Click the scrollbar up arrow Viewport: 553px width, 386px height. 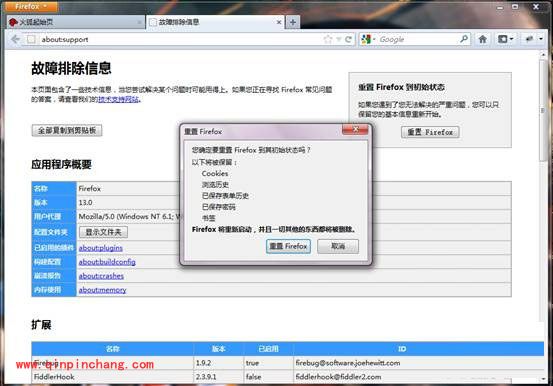[x=543, y=55]
